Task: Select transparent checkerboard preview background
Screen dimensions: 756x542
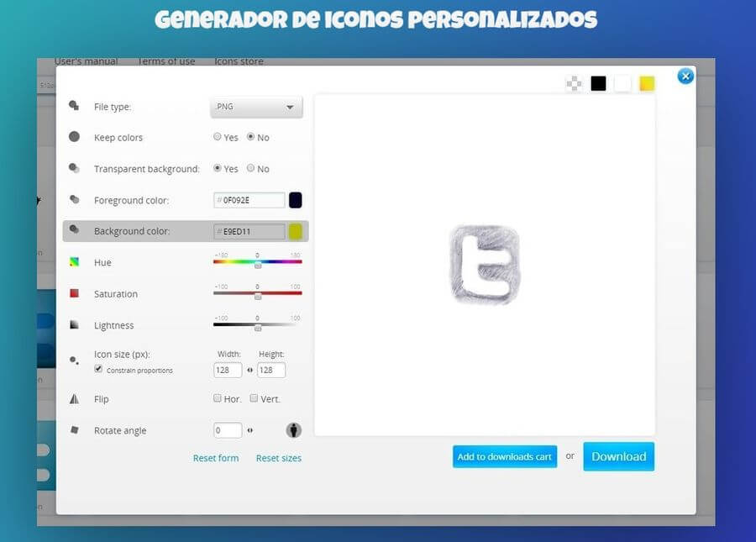Action: (574, 83)
